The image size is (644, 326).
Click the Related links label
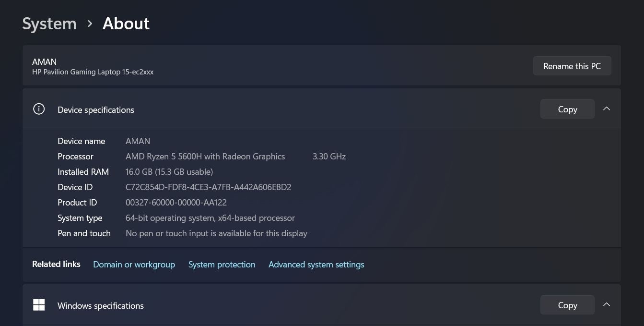(x=56, y=264)
